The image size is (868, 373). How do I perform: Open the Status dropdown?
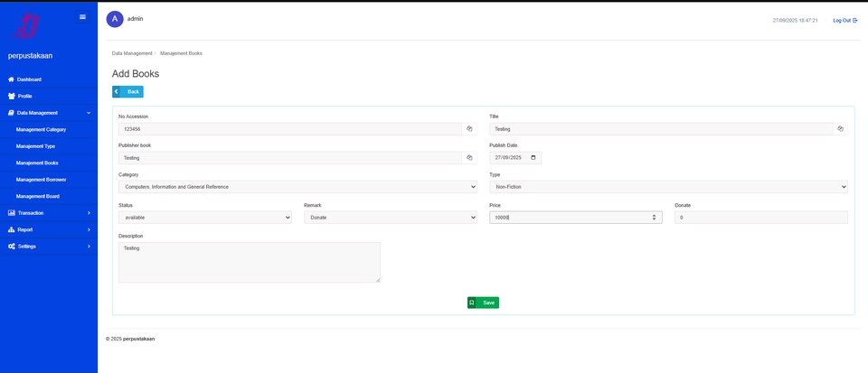coord(204,218)
